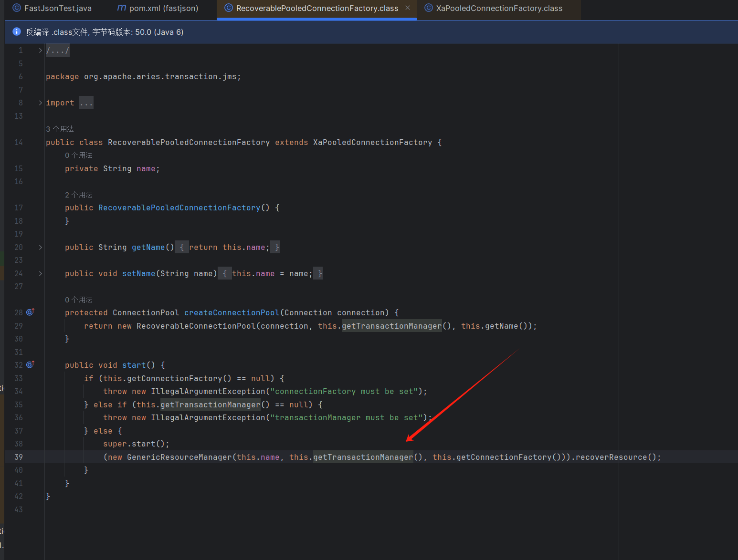
Task: Click line number 14 in the gutter
Action: 19,142
